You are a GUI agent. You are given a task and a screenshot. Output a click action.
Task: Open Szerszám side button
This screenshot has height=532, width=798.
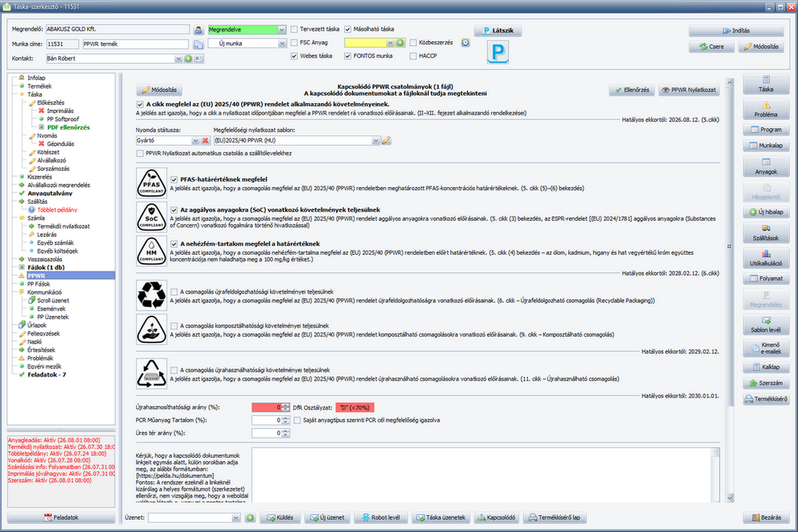[766, 383]
